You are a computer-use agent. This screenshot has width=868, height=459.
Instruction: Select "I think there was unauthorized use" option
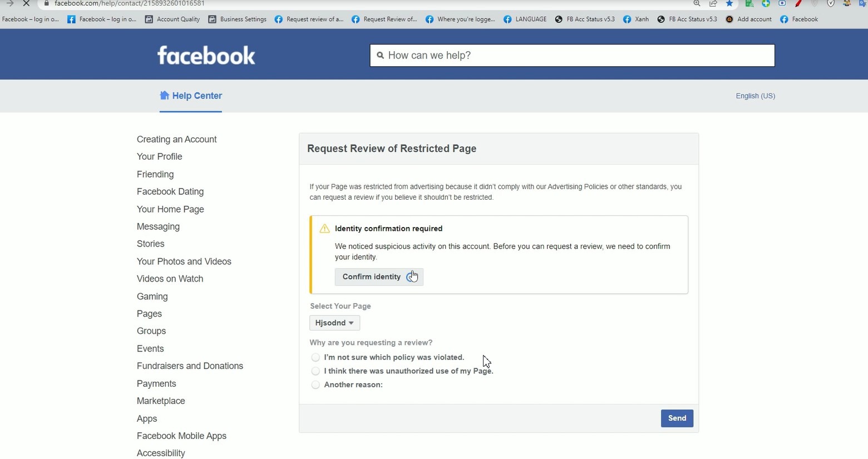[x=315, y=371]
